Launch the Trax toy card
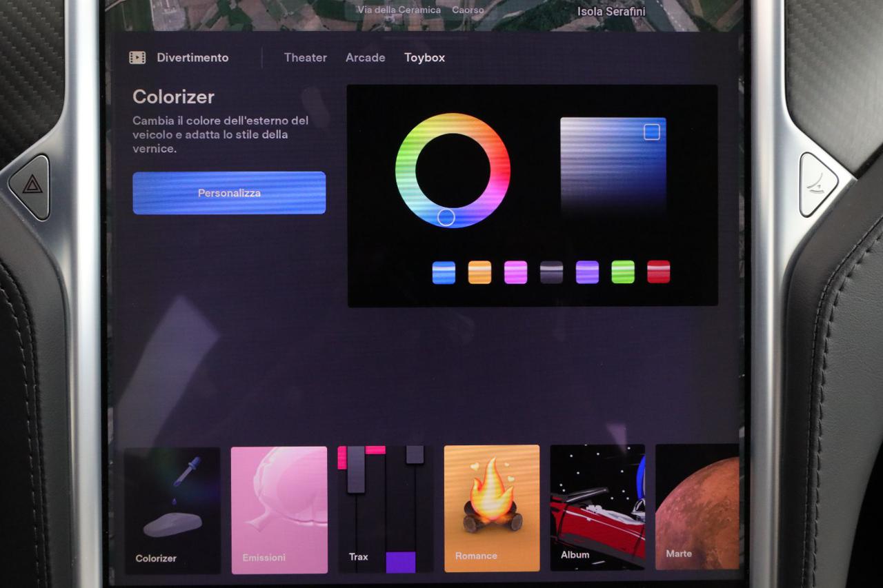 (386, 509)
